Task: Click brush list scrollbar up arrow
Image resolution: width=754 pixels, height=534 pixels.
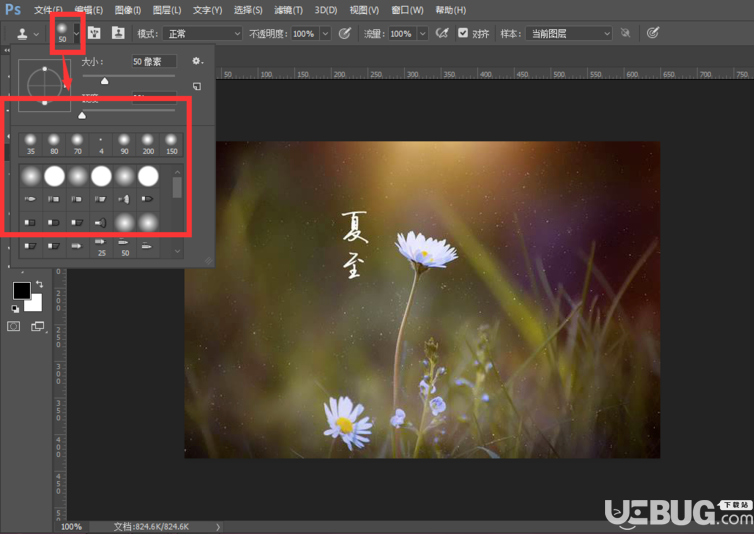Action: pyautogui.click(x=177, y=172)
